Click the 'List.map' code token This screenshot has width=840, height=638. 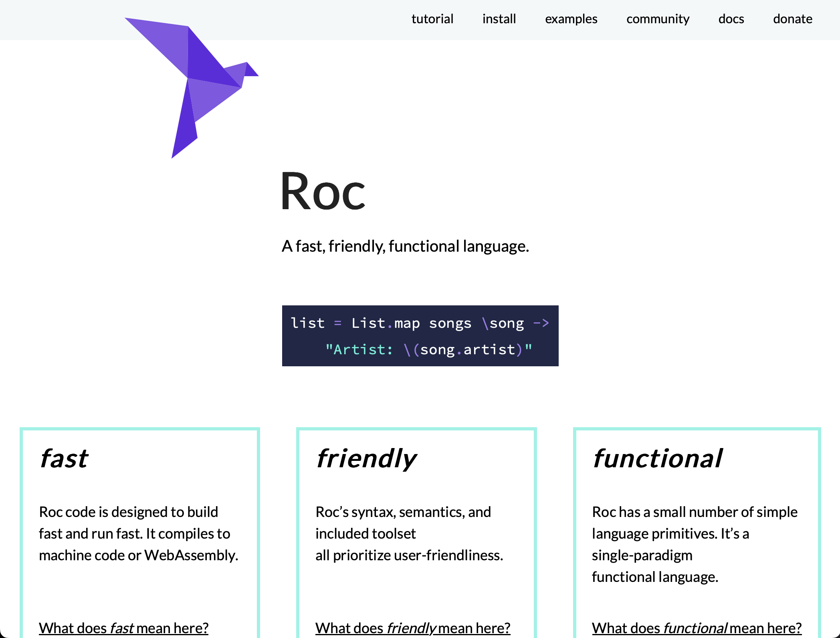386,323
